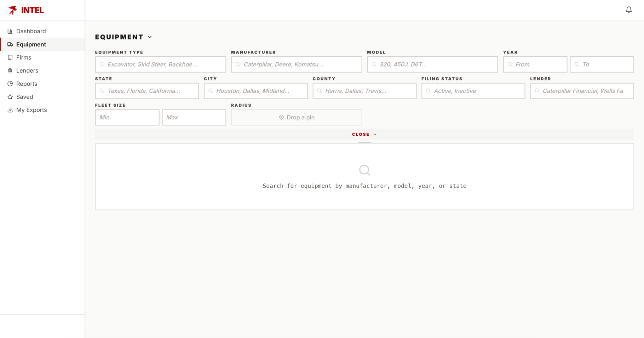Screen dimensions: 644x338
Task: Open Manufacturer search dropdown
Action: pyautogui.click(x=297, y=64)
